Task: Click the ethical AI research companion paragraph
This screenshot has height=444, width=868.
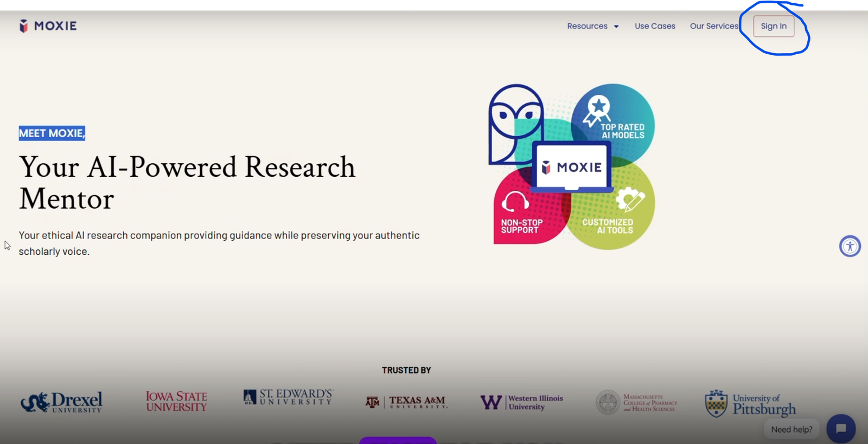Action: (219, 243)
